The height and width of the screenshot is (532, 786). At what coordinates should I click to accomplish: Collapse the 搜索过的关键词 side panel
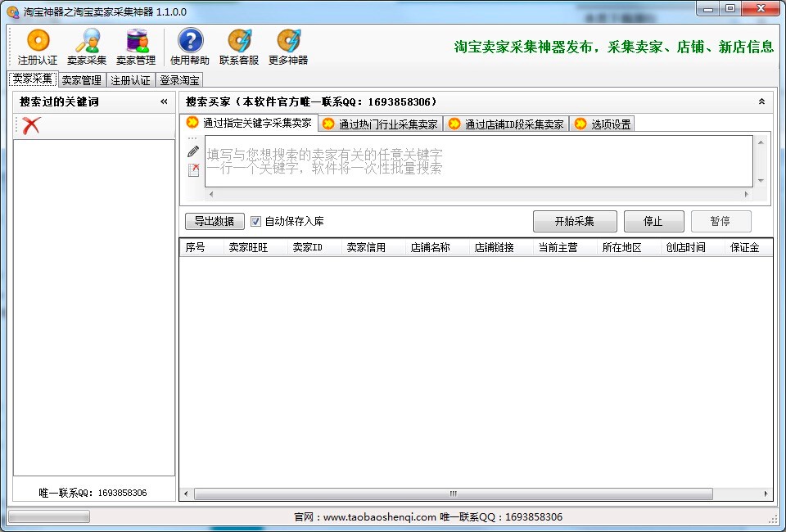[x=164, y=101]
